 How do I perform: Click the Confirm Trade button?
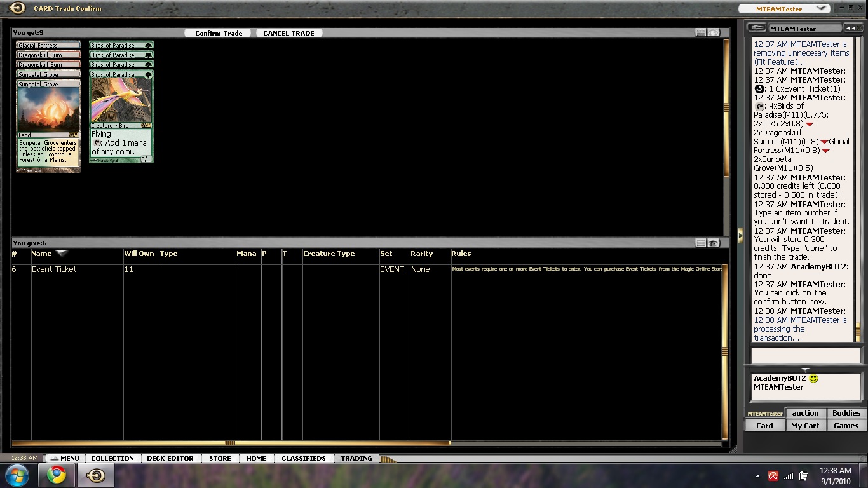click(x=219, y=33)
